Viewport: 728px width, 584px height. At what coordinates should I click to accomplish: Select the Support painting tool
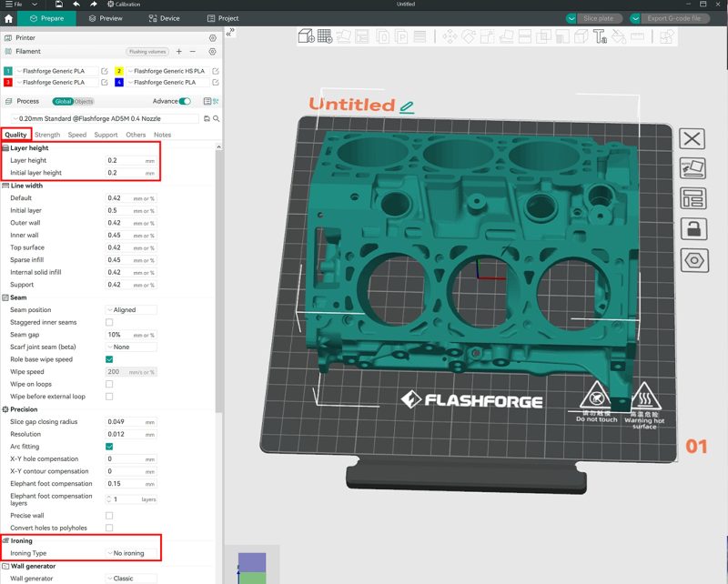click(x=562, y=36)
